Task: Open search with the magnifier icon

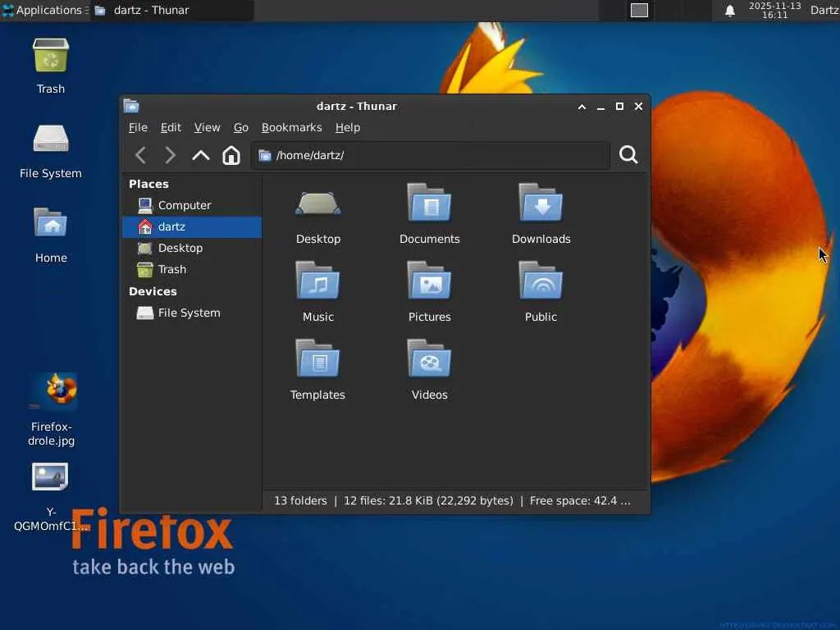Action: pos(628,155)
